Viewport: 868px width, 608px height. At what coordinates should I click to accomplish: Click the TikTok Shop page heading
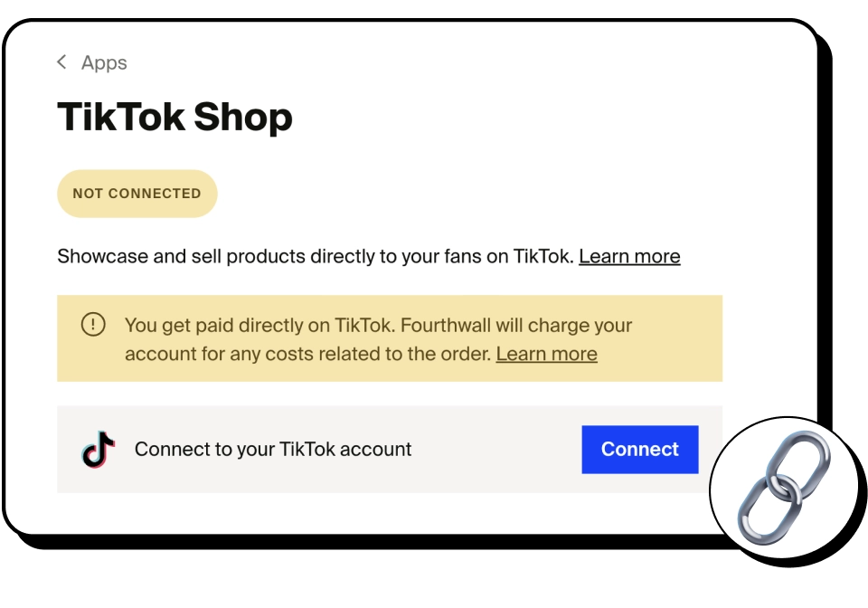[175, 117]
